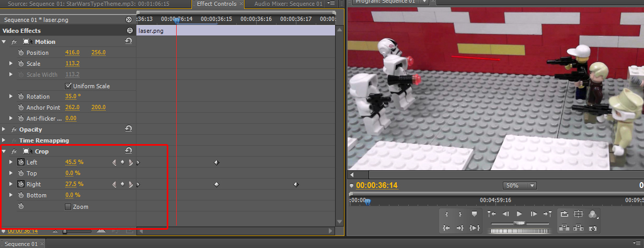
Task: Toggle animation stopwatch for Position
Action: (21, 53)
